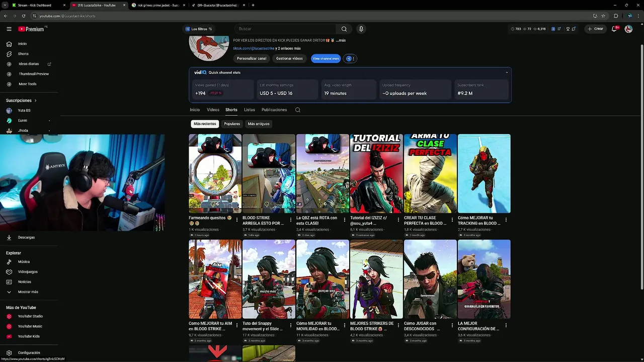This screenshot has width=644, height=362.
Task: Bookmark this page with the star icon
Action: 603,16
